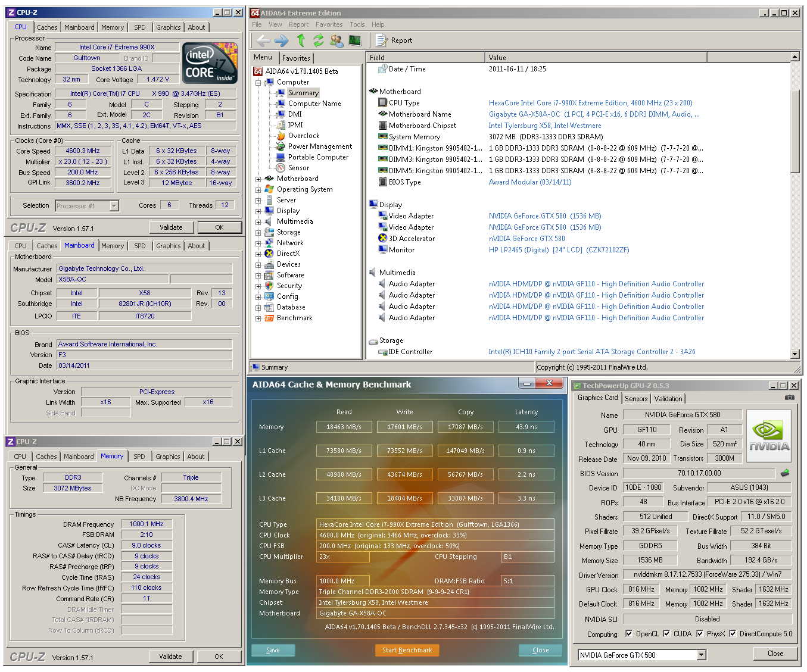807x672 pixels.
Task: Expand the Server tree node
Action: 258,200
